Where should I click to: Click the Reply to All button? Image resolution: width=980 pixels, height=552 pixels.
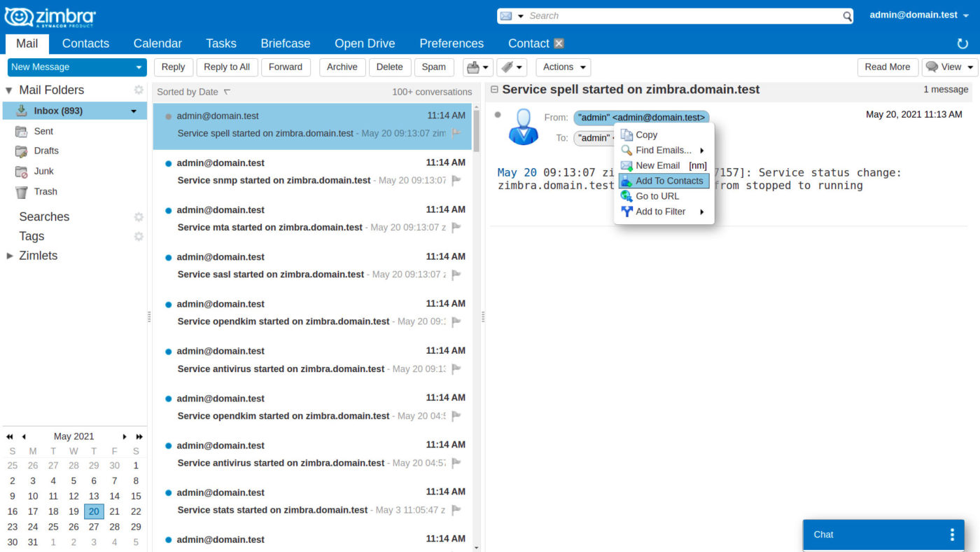[226, 67]
